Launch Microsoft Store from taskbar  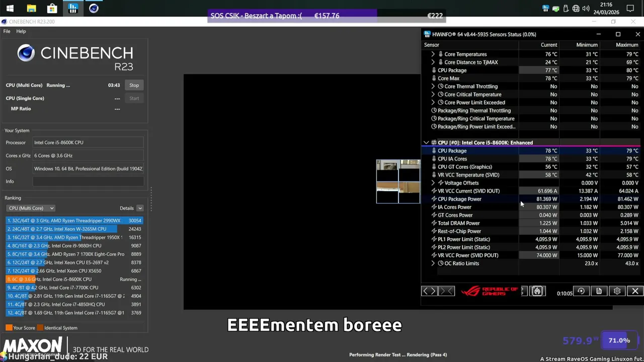[52, 9]
